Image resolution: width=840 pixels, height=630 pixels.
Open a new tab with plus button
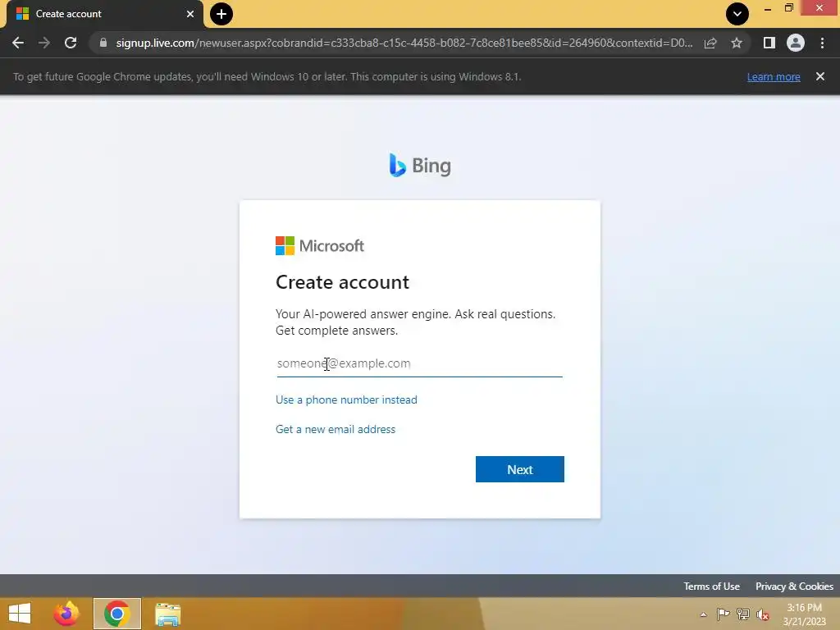221,14
